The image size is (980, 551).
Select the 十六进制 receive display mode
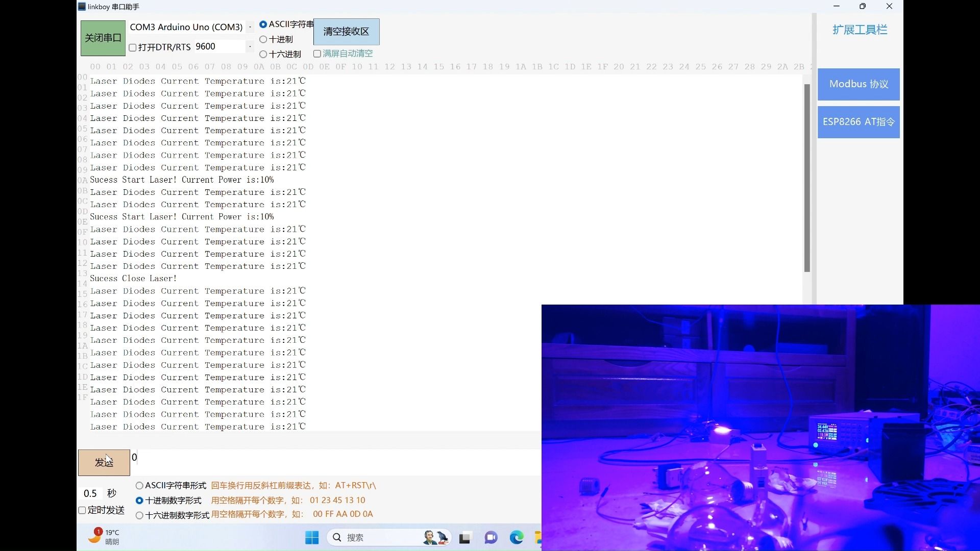[263, 54]
